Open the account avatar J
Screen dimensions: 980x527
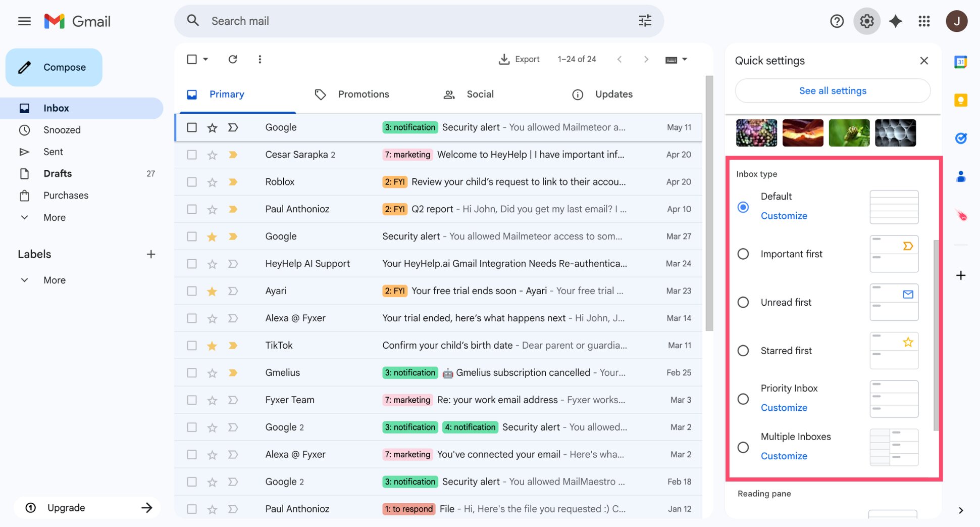pyautogui.click(x=956, y=21)
